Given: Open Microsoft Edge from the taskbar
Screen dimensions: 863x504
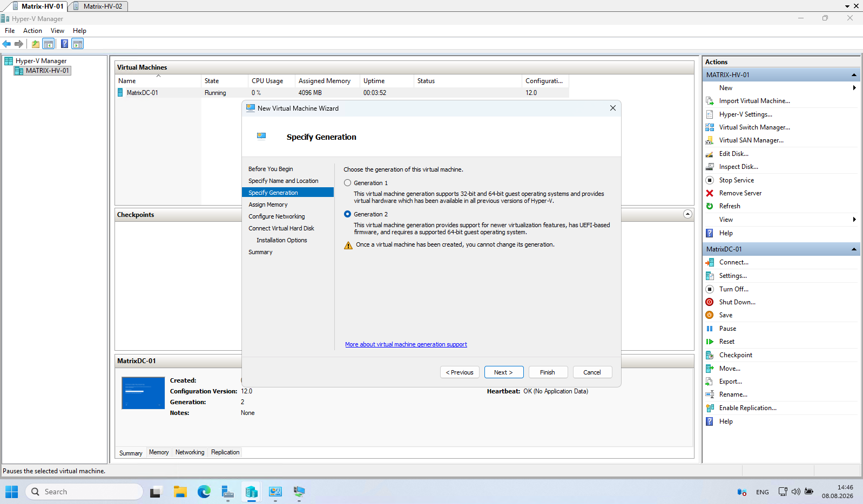Looking at the screenshot, I should click(204, 492).
